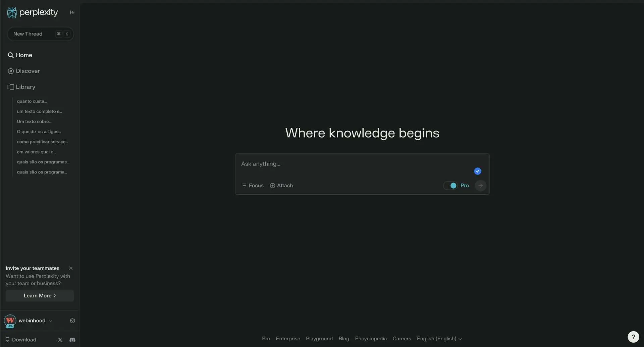Open the Discord community icon
This screenshot has height=347, width=644.
(x=72, y=340)
